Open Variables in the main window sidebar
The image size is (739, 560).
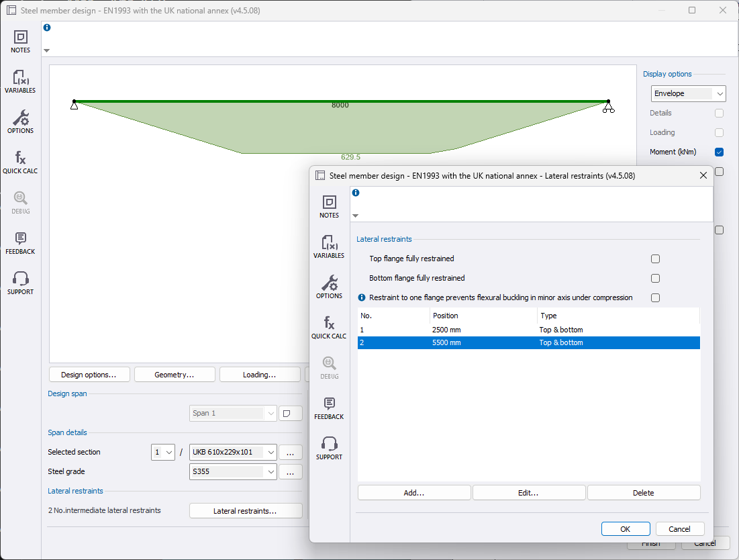click(x=20, y=81)
